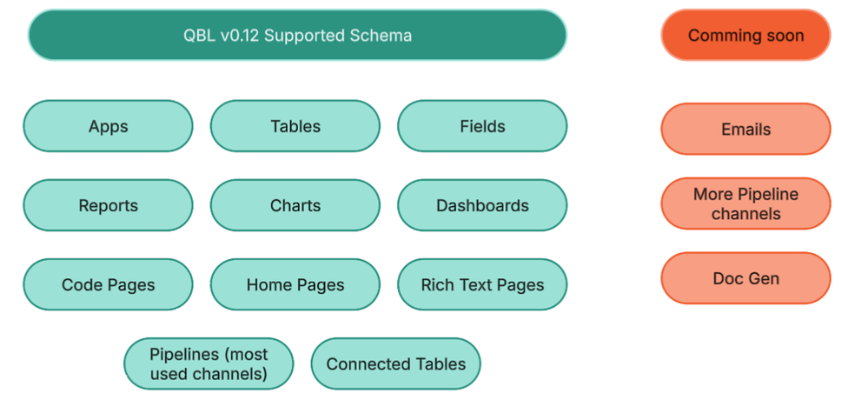Click the Doc Gen pill
The width and height of the screenshot is (868, 400).
745,279
